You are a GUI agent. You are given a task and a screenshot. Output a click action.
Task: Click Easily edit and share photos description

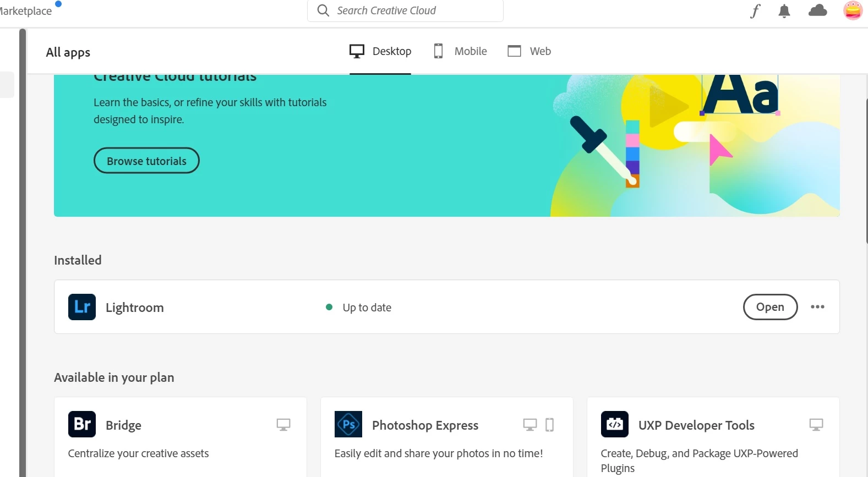click(x=439, y=453)
